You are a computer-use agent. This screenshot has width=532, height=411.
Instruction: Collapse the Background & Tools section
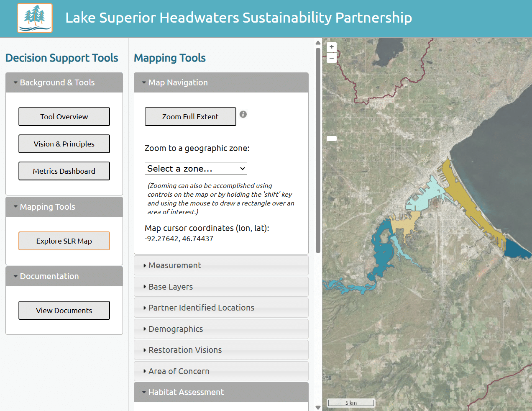pyautogui.click(x=64, y=82)
